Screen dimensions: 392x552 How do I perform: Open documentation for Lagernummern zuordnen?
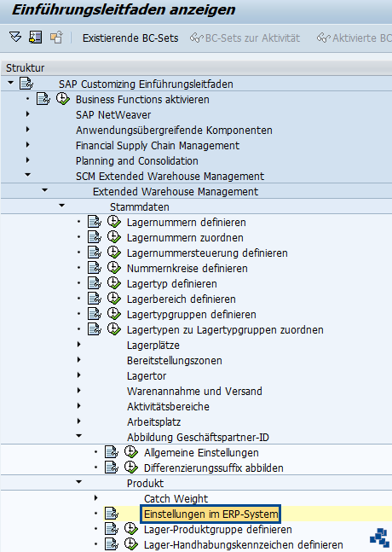[x=95, y=237]
